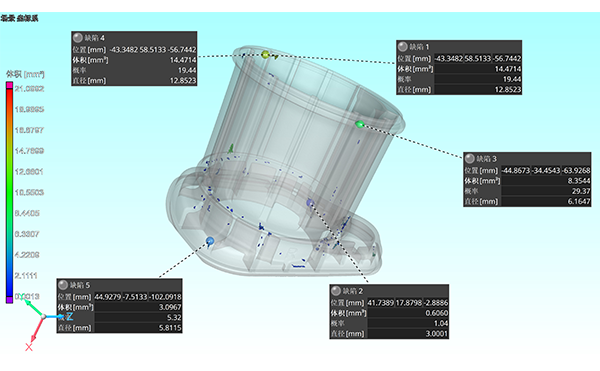Click legend value 8.4405

click(27, 213)
